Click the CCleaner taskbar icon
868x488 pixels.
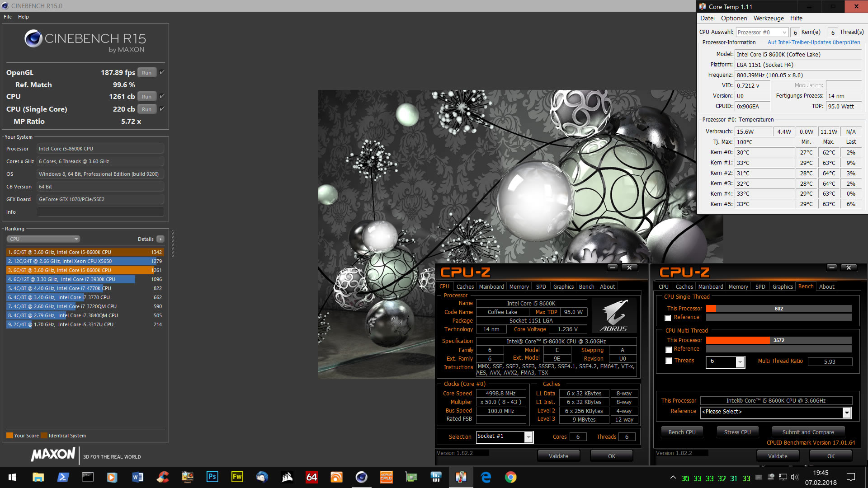(163, 477)
